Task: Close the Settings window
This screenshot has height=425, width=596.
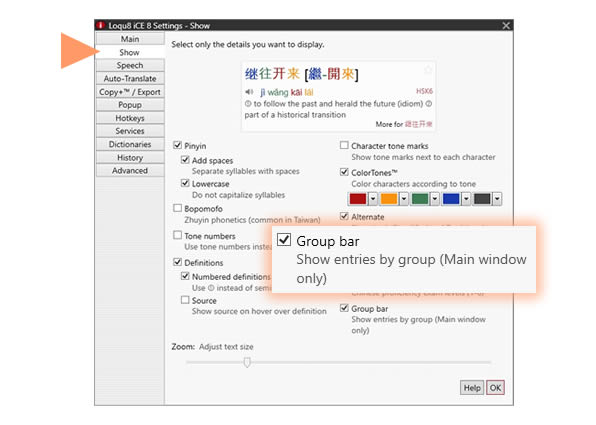Action: pyautogui.click(x=506, y=25)
